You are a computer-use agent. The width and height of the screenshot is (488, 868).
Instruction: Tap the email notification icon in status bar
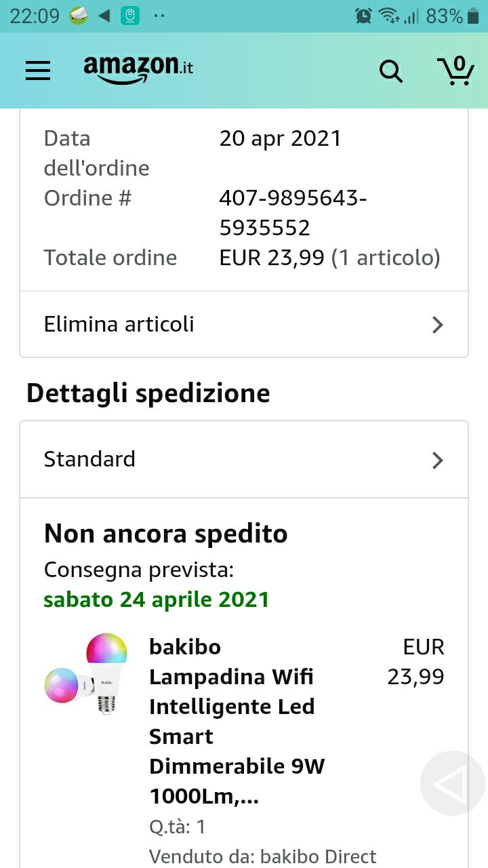coord(79,15)
